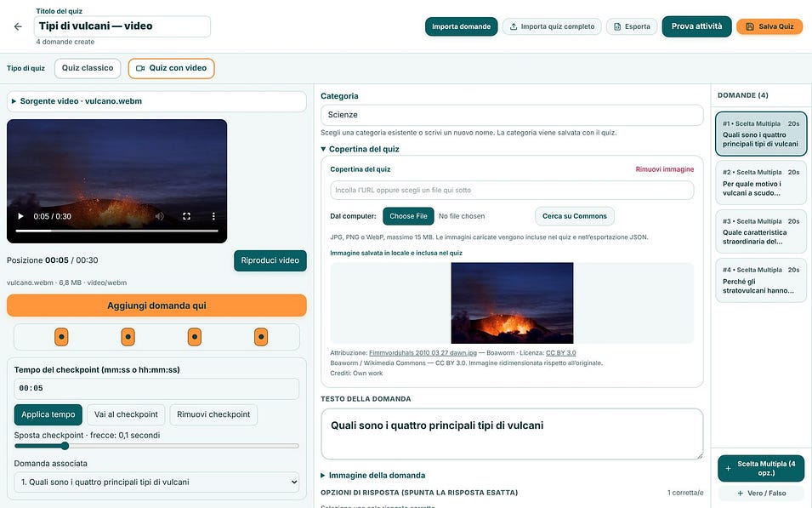Image resolution: width=812 pixels, height=508 pixels.
Task: Open the video player's three-dot options menu
Action: 213,216
